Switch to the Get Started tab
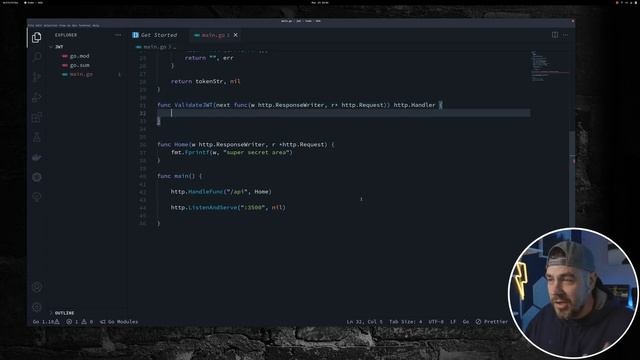Image resolution: width=640 pixels, height=360 pixels. pos(155,35)
